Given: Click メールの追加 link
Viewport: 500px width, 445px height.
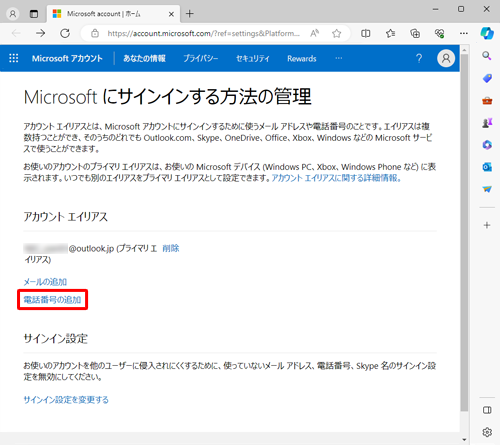Looking at the screenshot, I should 45,282.
